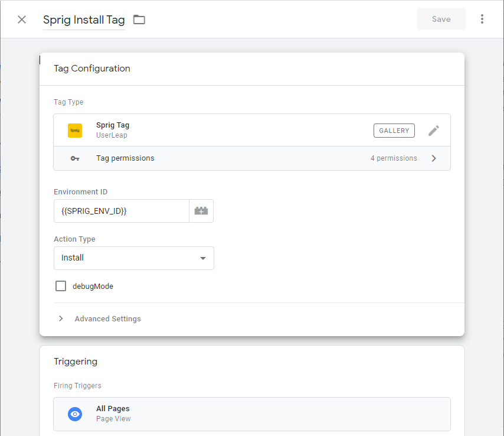This screenshot has width=504, height=436.
Task: Click the Triggering section heading
Action: point(76,362)
